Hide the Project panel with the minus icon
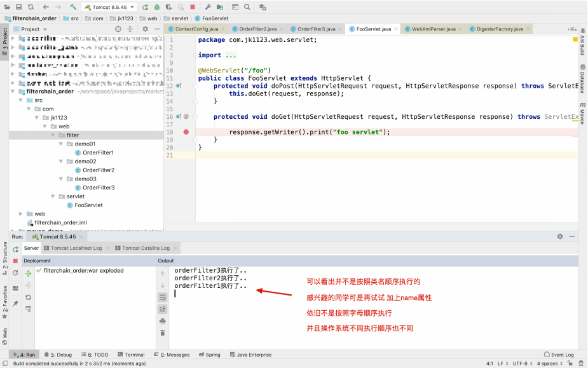588x368 pixels. pos(157,29)
